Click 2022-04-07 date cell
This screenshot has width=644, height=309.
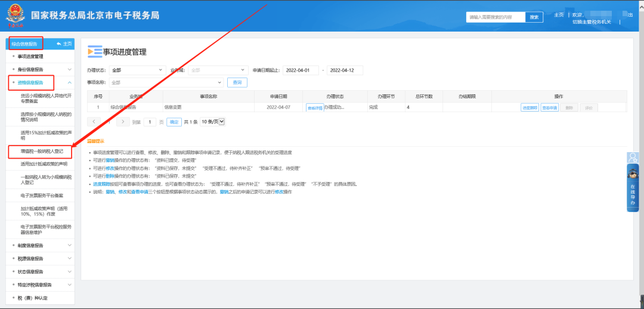(278, 107)
